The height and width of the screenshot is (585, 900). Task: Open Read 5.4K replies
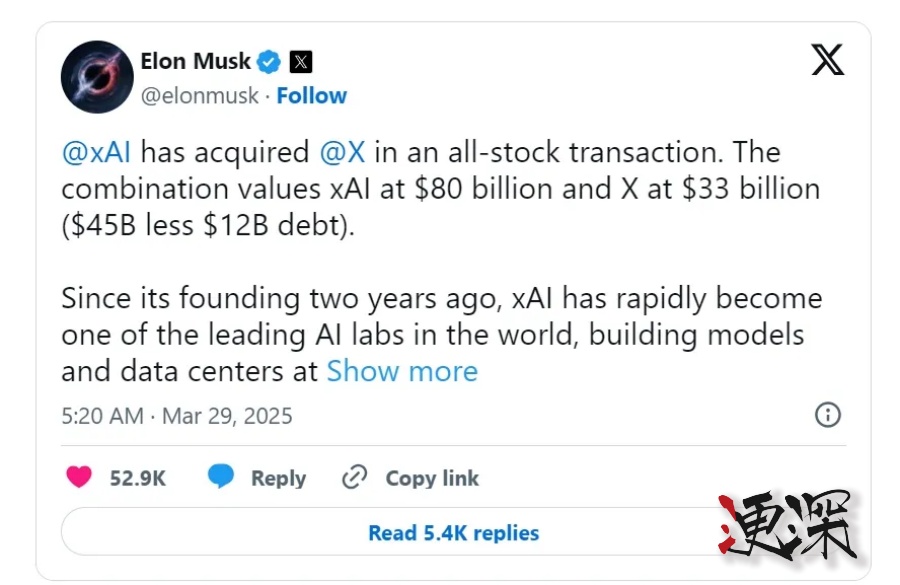point(453,533)
